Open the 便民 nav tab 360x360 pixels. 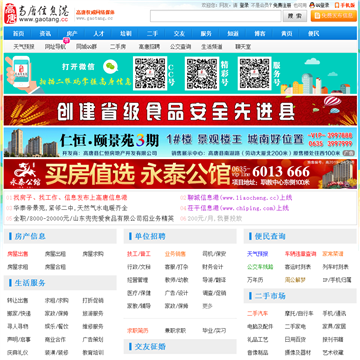tap(314, 33)
